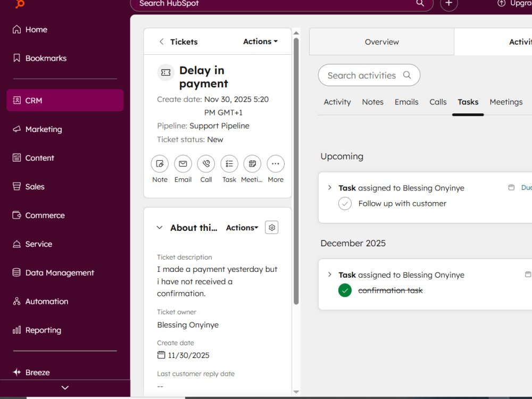Image resolution: width=532 pixels, height=399 pixels.
Task: Select the Activity filter tab
Action: (337, 102)
